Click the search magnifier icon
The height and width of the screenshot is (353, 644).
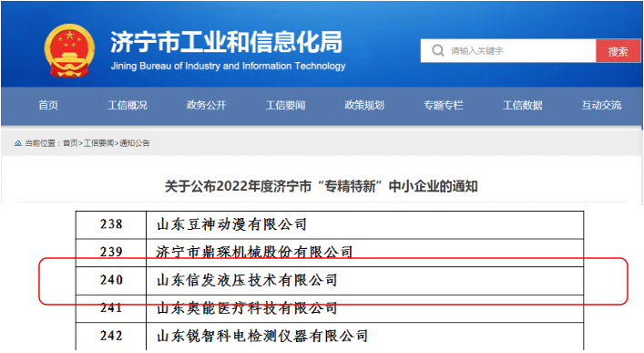[x=438, y=50]
